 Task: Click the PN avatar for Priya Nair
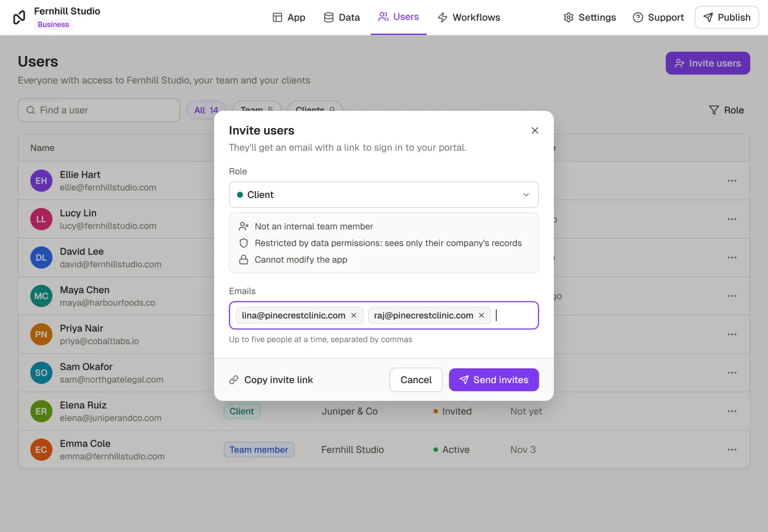pyautogui.click(x=41, y=334)
